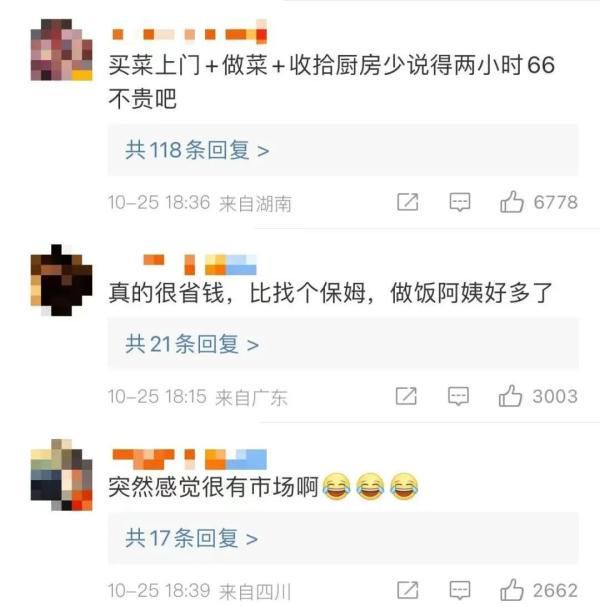The width and height of the screenshot is (600, 607).
Task: Expand 共118条回复 replies
Action: coord(343,150)
